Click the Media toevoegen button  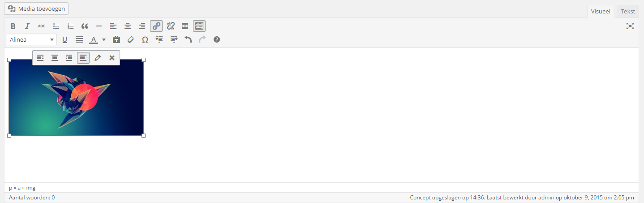coord(36,9)
